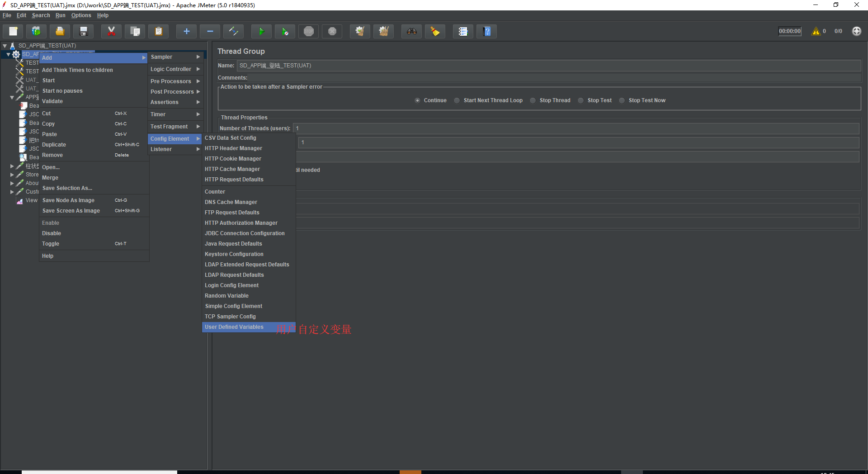Choose Disable from context menu

[94, 233]
